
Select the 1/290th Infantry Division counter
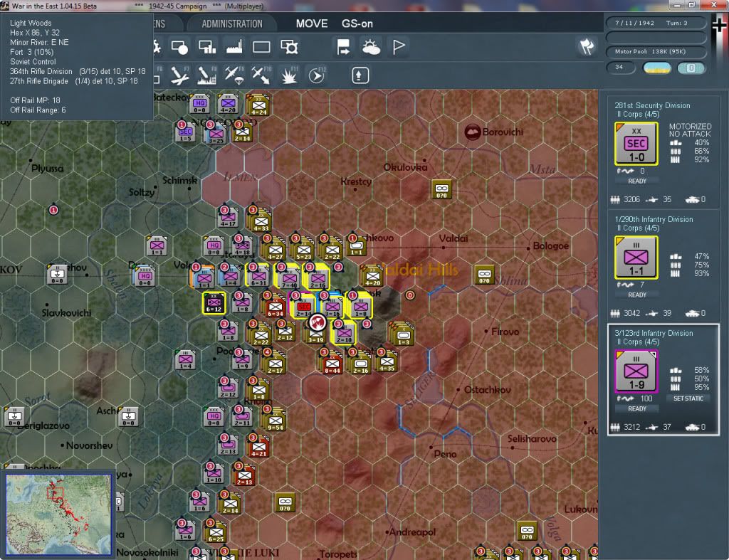636,258
